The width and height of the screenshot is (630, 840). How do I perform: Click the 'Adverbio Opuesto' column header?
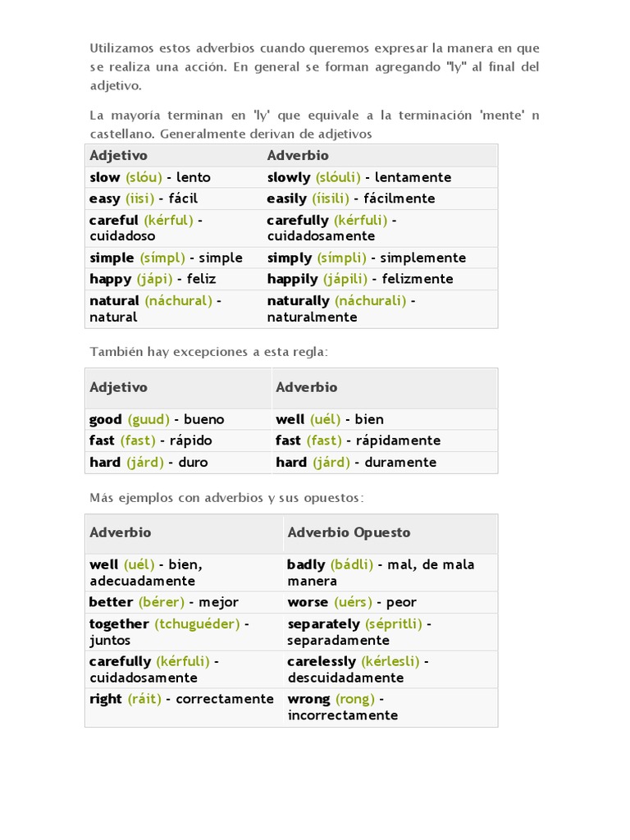pos(349,532)
